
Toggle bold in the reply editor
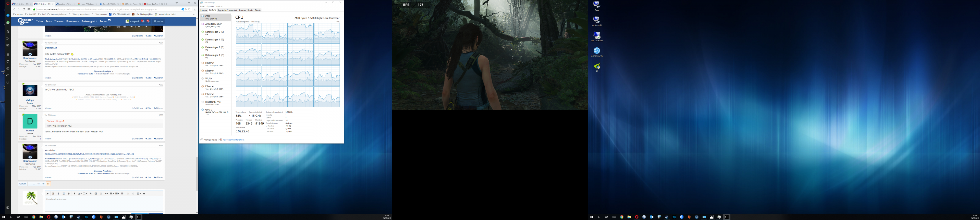53,194
